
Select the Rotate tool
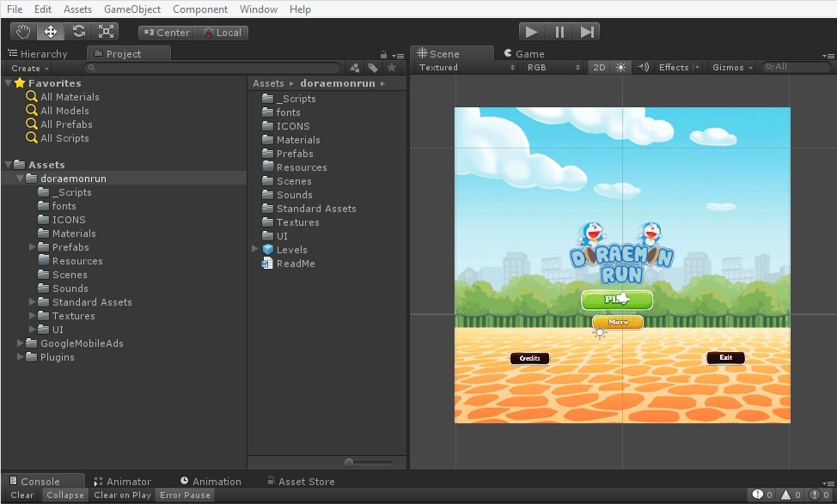point(78,32)
